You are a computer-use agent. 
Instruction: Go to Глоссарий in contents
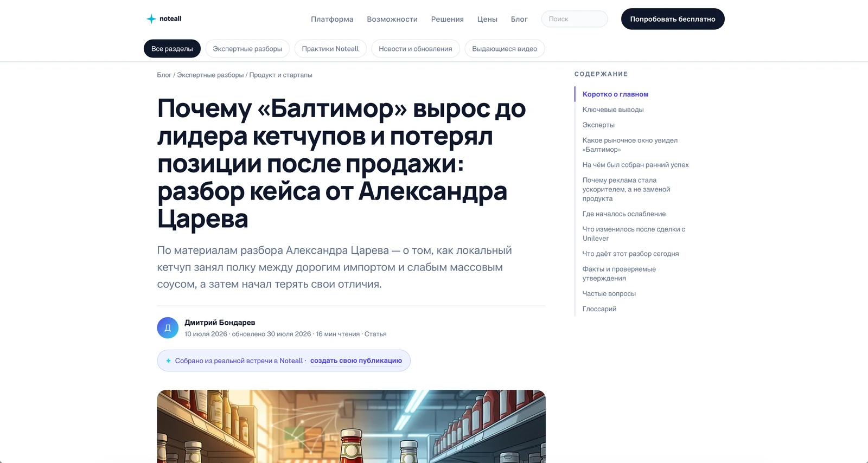tap(599, 309)
